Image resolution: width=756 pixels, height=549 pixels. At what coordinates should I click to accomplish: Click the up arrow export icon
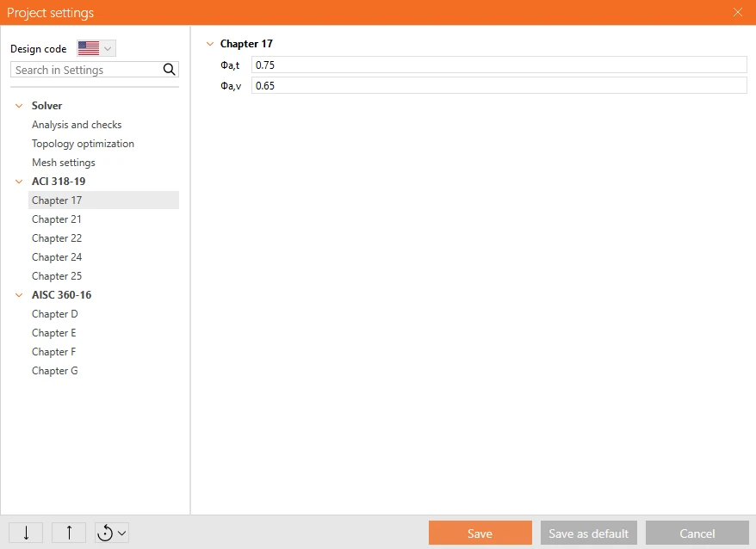point(69,533)
